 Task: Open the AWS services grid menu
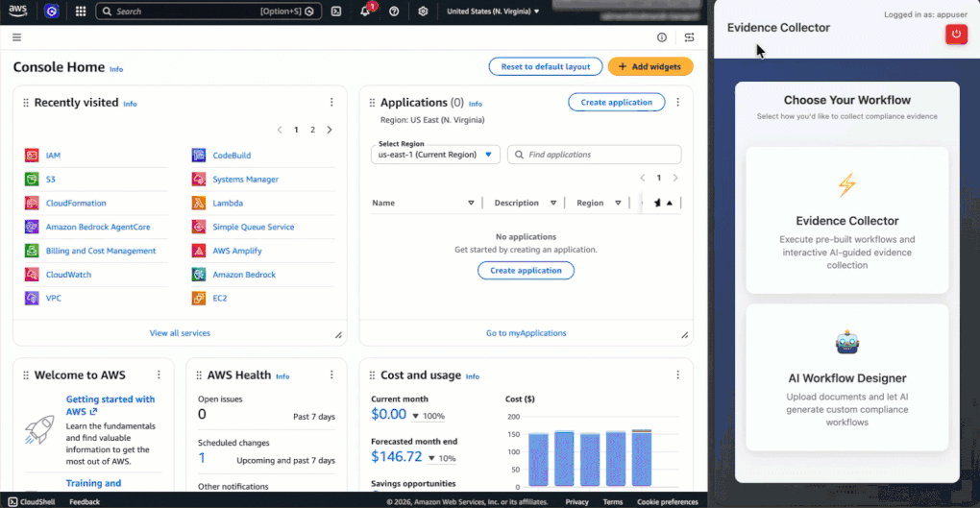pyautogui.click(x=80, y=12)
